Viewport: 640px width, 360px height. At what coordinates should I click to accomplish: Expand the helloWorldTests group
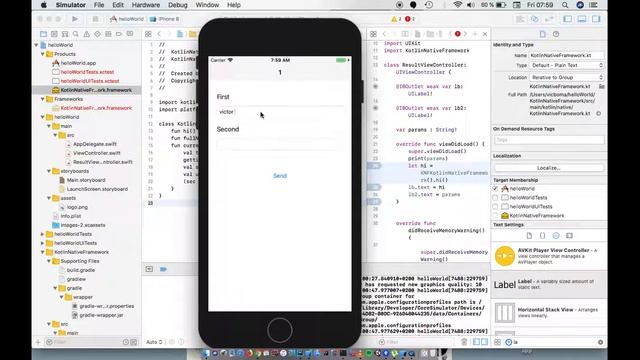pyautogui.click(x=42, y=234)
